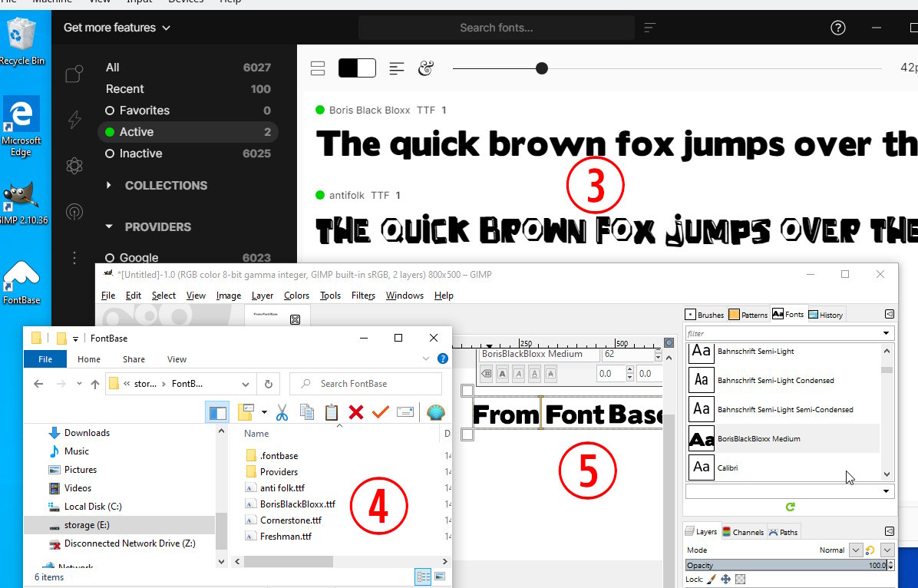Open FontBase three-dot more menu
The image size is (918, 588).
[x=74, y=258]
